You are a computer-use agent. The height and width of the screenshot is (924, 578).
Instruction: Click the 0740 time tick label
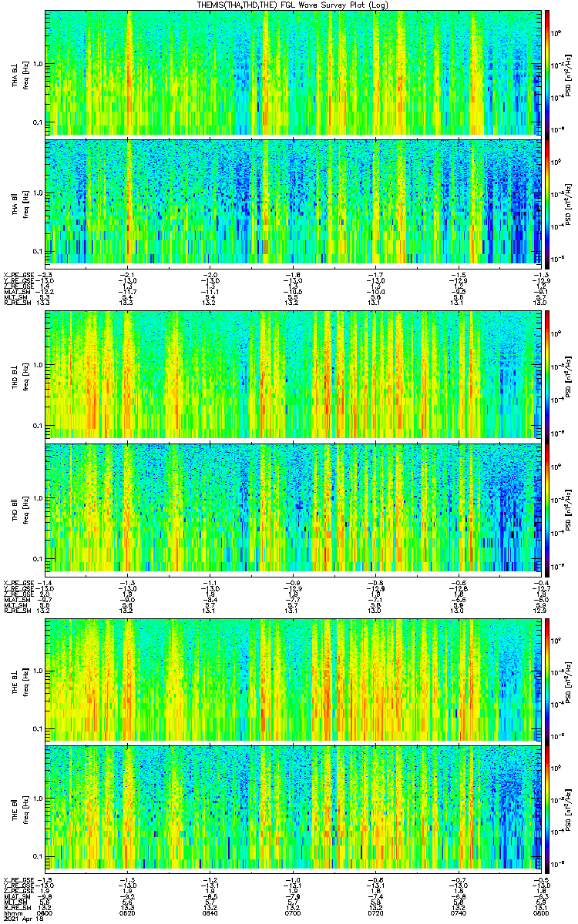click(458, 913)
